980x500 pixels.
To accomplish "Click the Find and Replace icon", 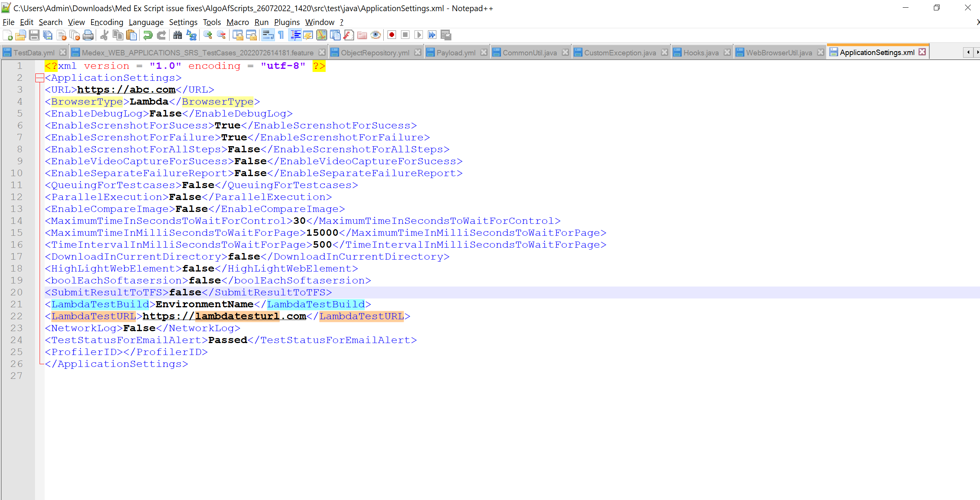I will (x=191, y=35).
